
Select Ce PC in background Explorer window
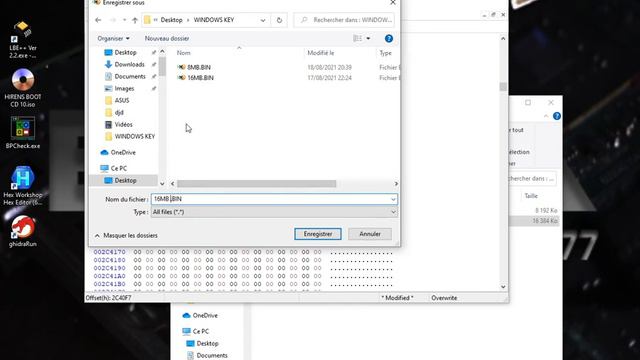tap(196, 331)
